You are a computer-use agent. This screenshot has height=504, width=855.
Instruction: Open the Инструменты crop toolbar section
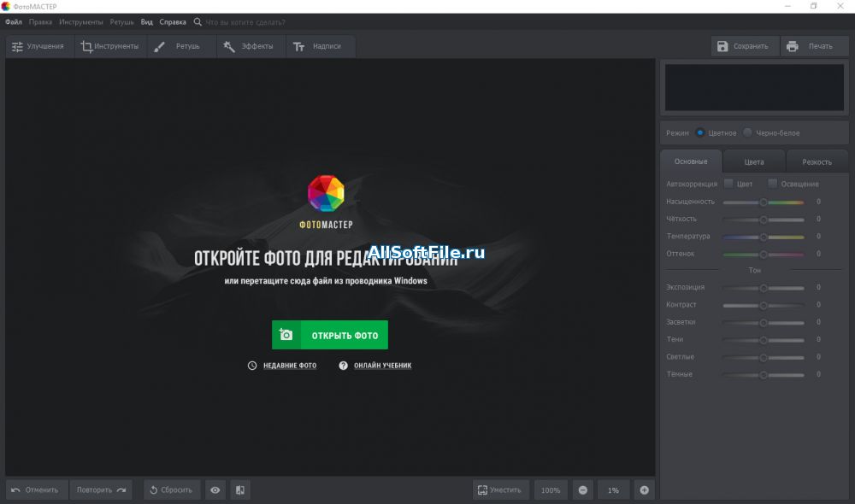coord(109,46)
